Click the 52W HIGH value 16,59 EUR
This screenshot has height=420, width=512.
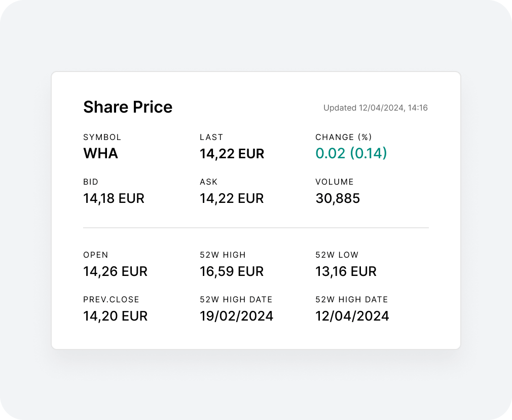[232, 271]
